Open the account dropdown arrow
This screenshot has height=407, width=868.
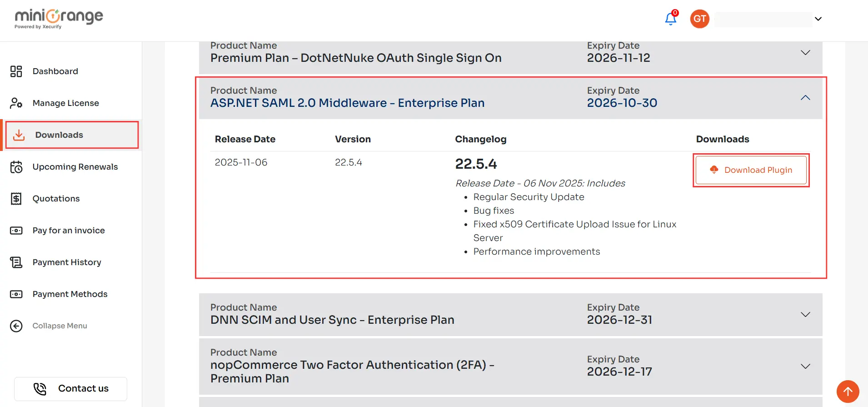818,19
